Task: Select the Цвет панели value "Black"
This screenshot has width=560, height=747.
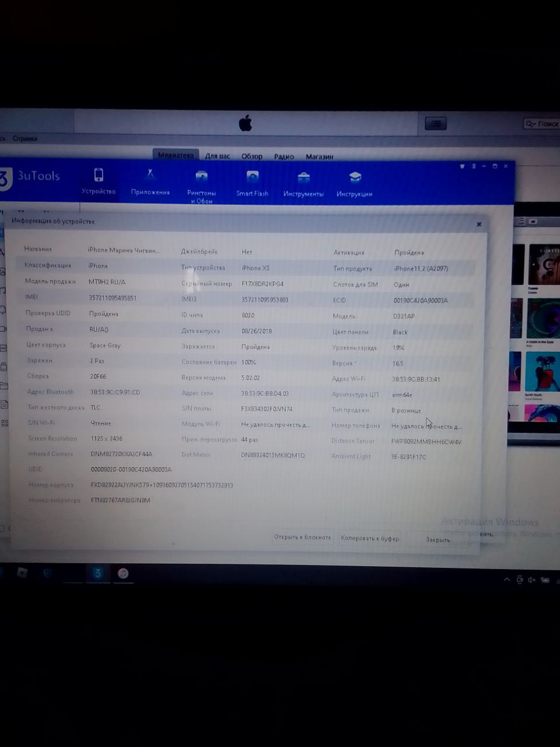Action: (x=400, y=332)
